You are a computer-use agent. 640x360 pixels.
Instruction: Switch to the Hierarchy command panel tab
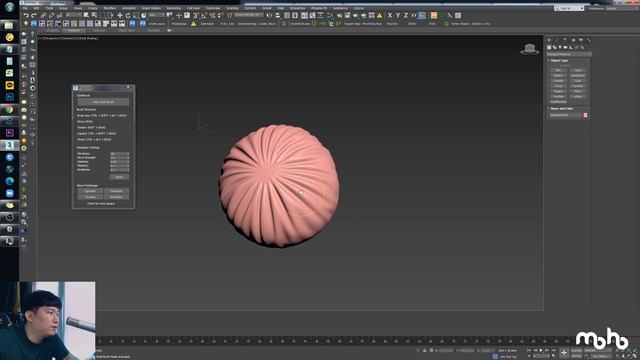(x=565, y=40)
